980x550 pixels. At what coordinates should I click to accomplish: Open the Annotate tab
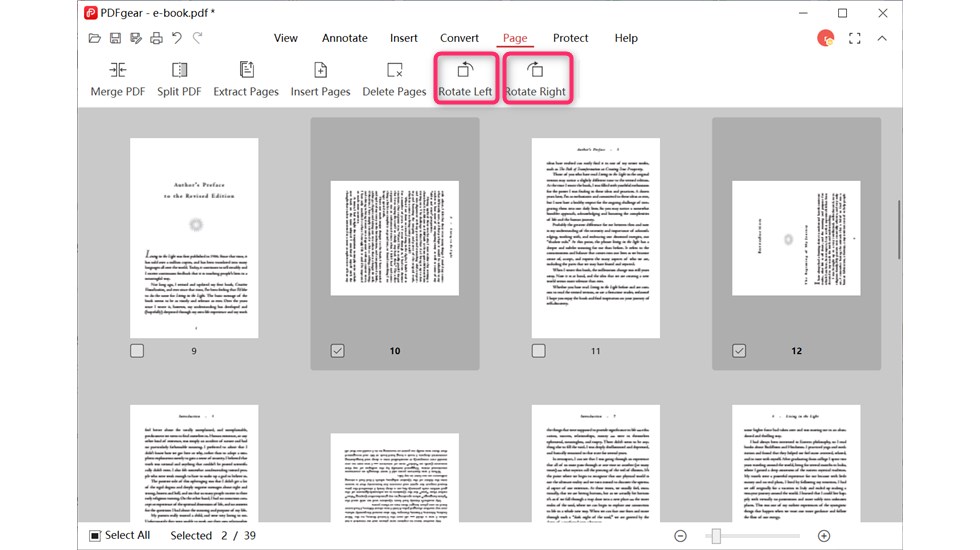[345, 38]
